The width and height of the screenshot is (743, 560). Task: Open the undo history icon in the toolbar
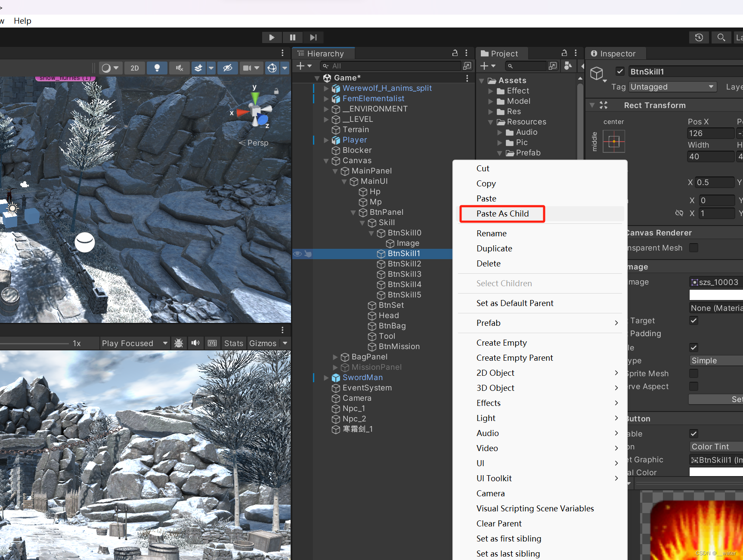click(699, 37)
